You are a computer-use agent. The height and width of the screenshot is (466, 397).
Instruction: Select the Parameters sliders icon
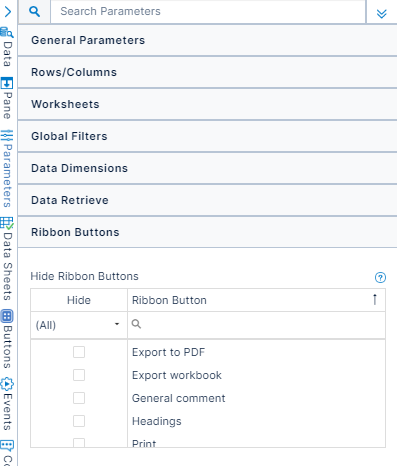pyautogui.click(x=7, y=136)
